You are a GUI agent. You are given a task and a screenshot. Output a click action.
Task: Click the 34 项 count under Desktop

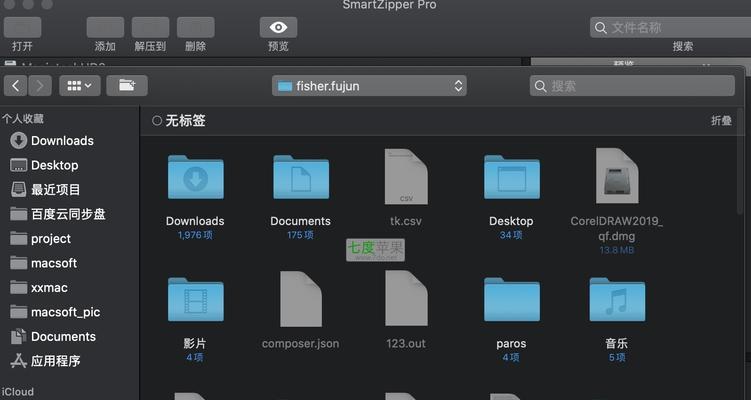pyautogui.click(x=511, y=235)
